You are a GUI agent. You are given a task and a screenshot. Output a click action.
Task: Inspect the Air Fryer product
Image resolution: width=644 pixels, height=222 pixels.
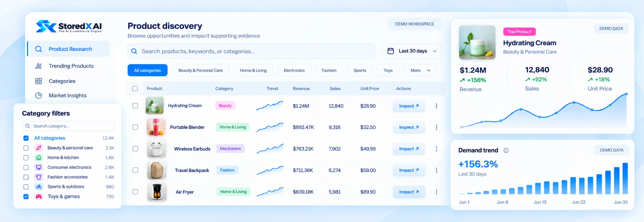(x=409, y=192)
